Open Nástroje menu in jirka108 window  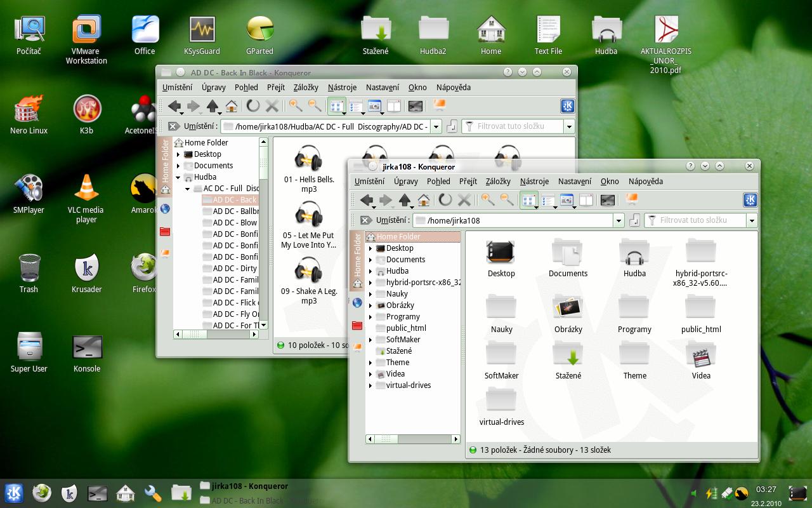point(534,181)
